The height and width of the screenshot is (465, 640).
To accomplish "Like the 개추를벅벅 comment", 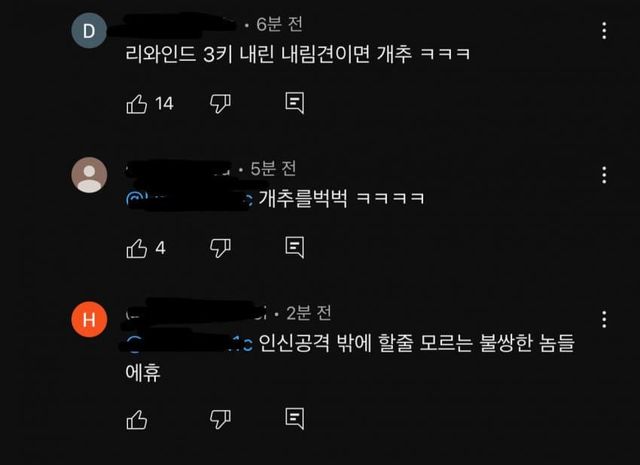I will point(137,248).
